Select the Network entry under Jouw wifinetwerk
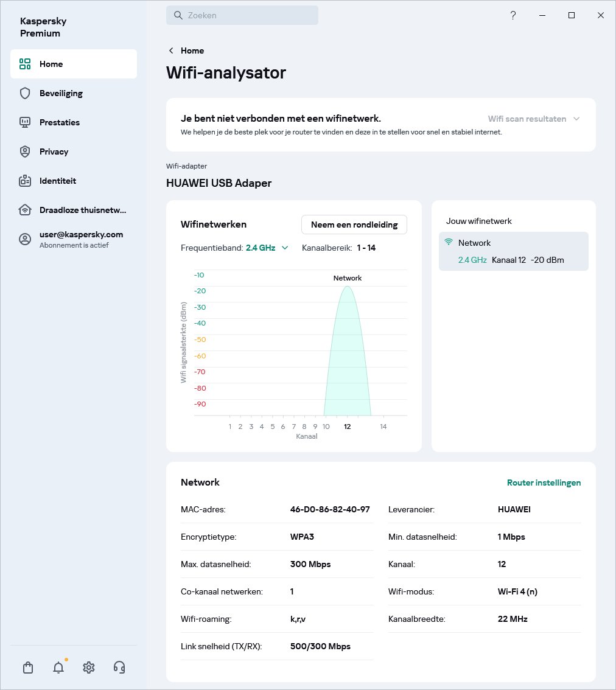 513,251
